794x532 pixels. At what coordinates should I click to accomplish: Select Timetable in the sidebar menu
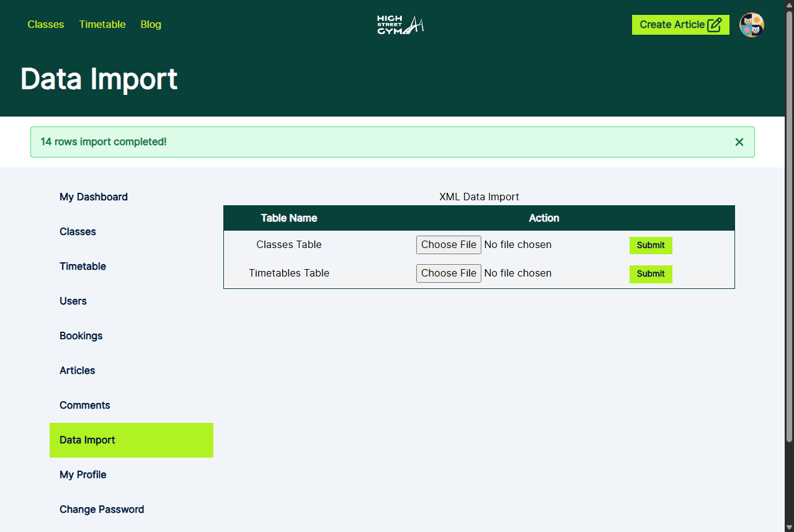click(83, 267)
